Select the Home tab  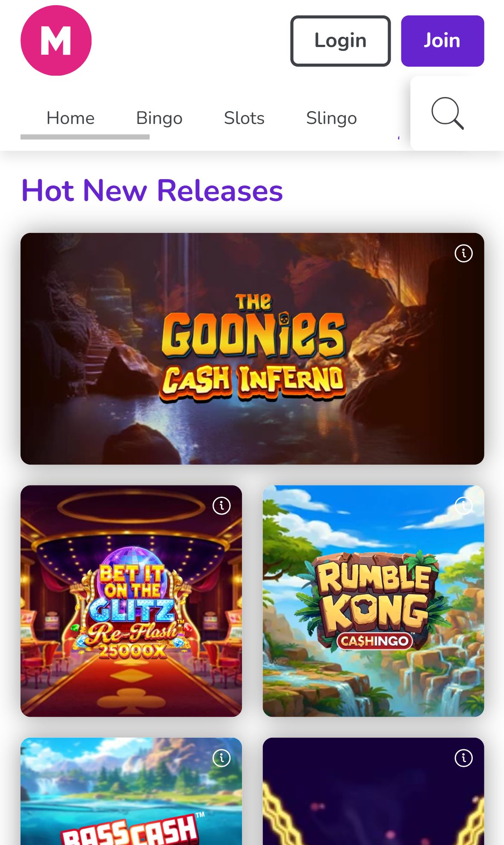pos(71,118)
